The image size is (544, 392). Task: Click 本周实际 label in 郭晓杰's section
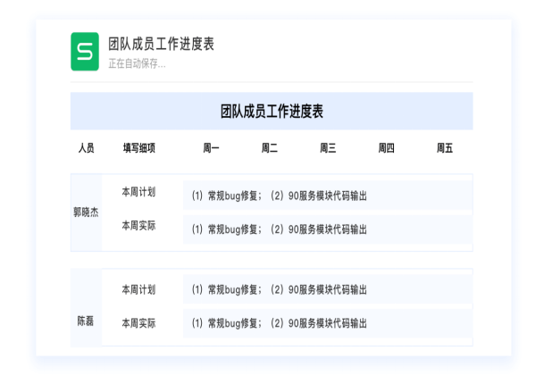pyautogui.click(x=138, y=226)
